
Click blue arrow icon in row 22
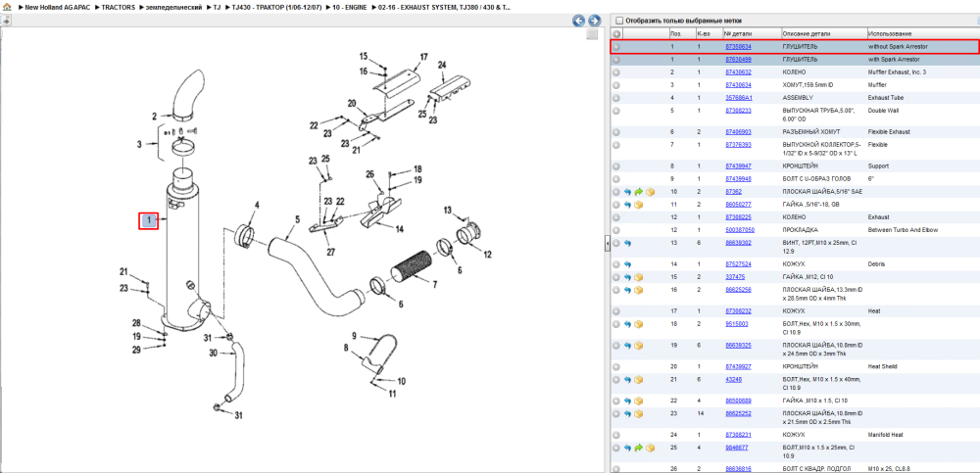[627, 401]
